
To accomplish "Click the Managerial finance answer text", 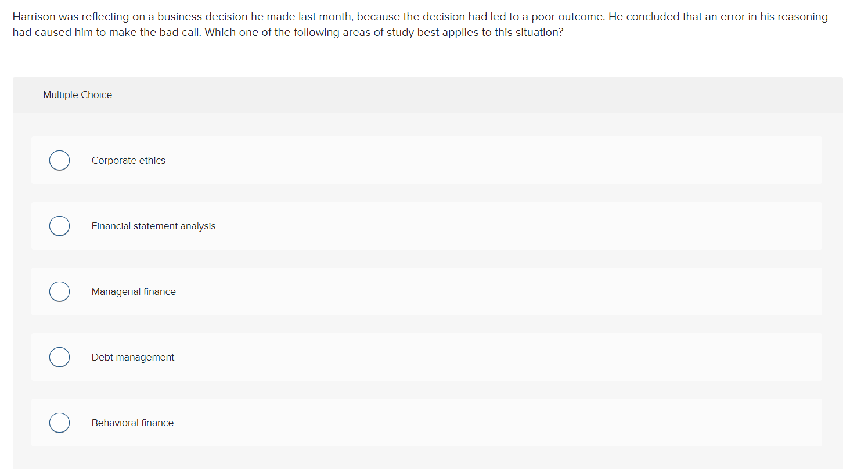I will (134, 291).
